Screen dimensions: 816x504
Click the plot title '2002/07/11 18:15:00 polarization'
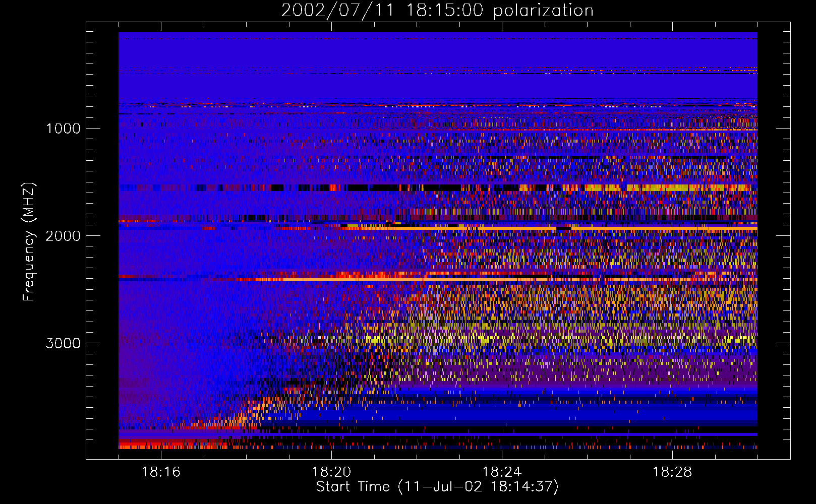point(437,11)
